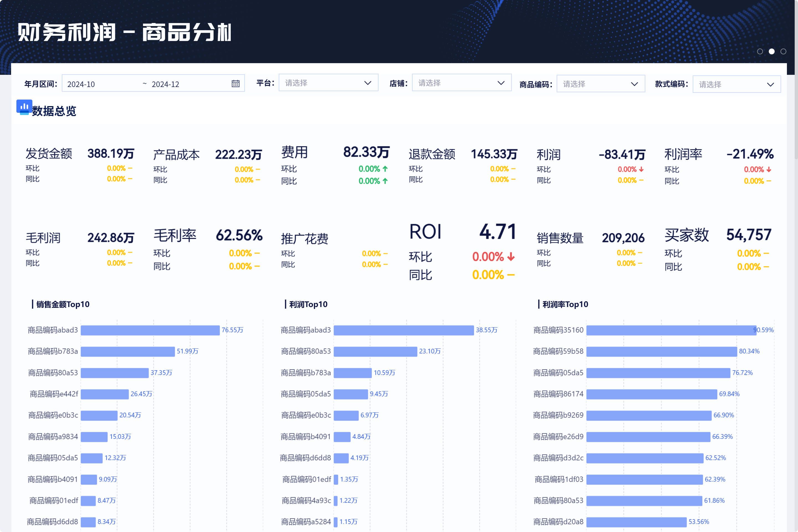Click the 产品成本 value 222.23万

click(x=239, y=155)
